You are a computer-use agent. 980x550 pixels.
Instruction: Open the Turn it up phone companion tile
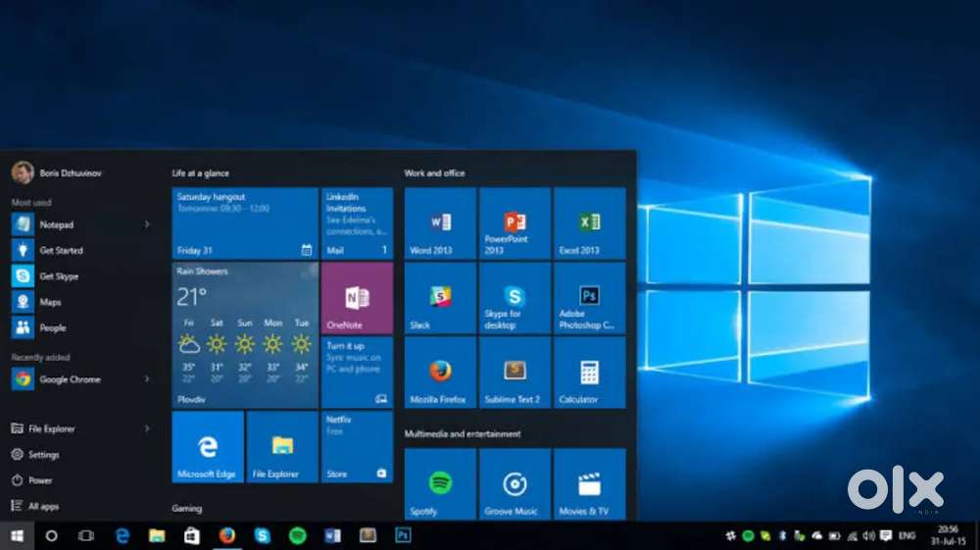[x=357, y=373]
